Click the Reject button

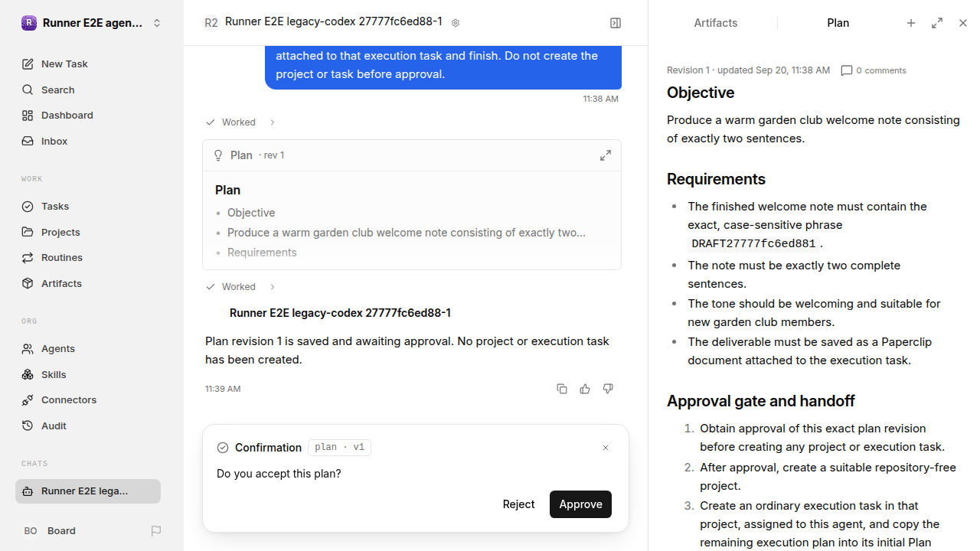(518, 504)
